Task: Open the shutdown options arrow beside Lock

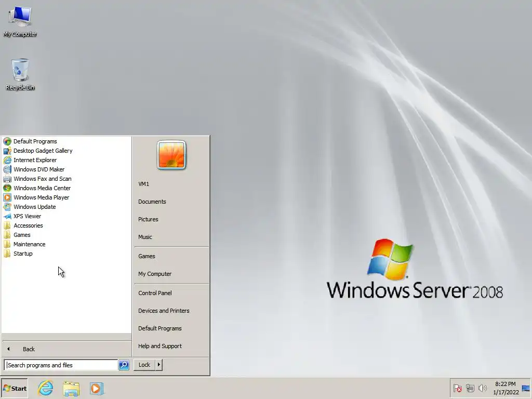Action: click(159, 365)
